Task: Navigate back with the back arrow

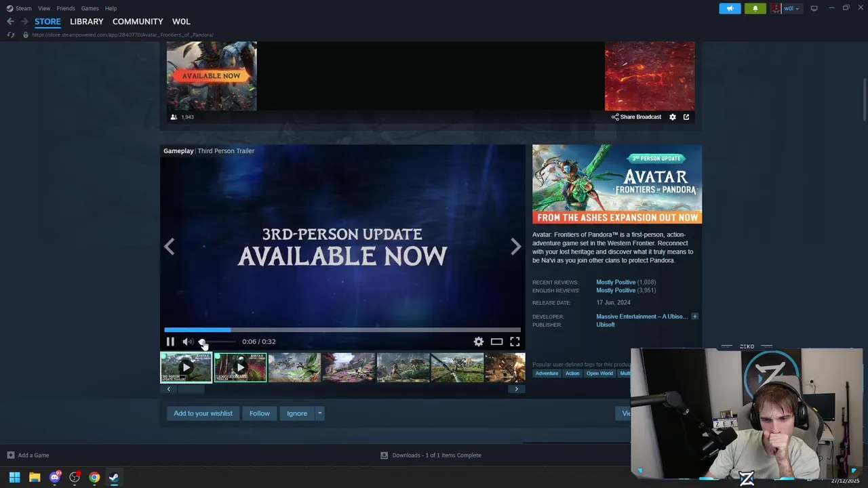Action: tap(10, 22)
